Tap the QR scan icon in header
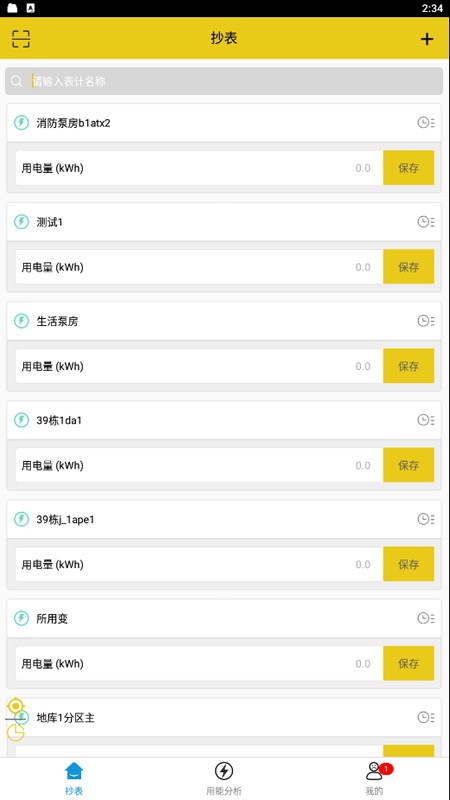Screen dimensions: 450x800 (21, 39)
